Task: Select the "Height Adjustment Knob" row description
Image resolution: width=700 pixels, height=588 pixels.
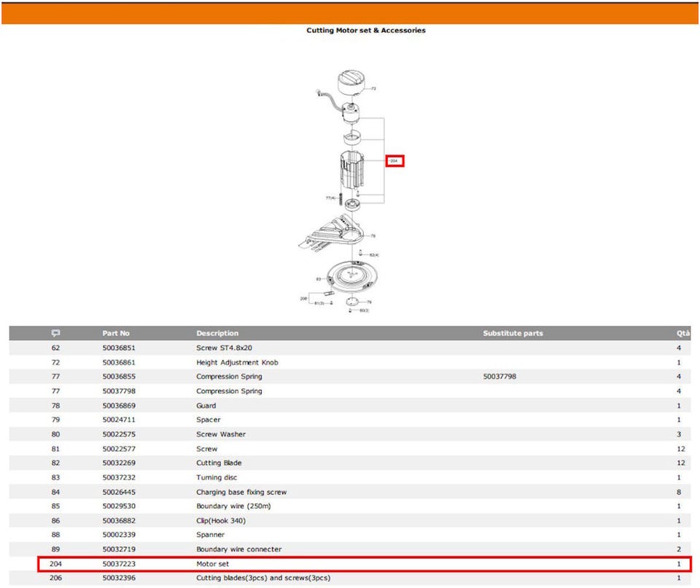Action: pos(237,363)
